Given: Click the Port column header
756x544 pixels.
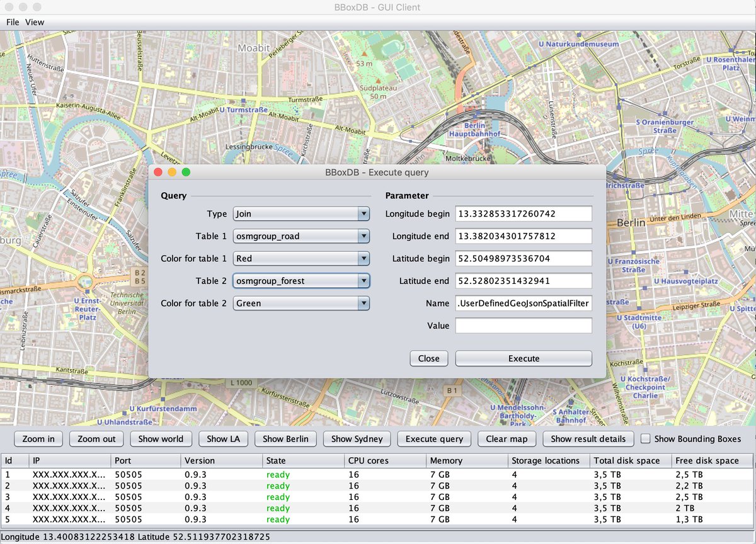Looking at the screenshot, I should click(x=147, y=461).
